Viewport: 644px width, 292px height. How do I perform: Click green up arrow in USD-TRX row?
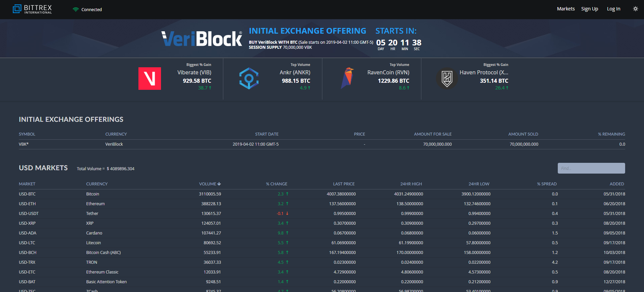click(287, 262)
